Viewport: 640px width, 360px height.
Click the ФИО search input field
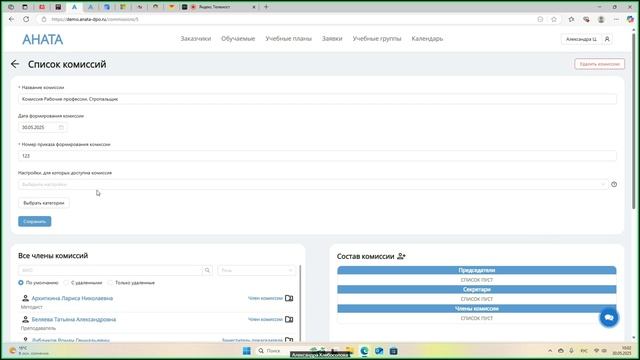[110, 270]
